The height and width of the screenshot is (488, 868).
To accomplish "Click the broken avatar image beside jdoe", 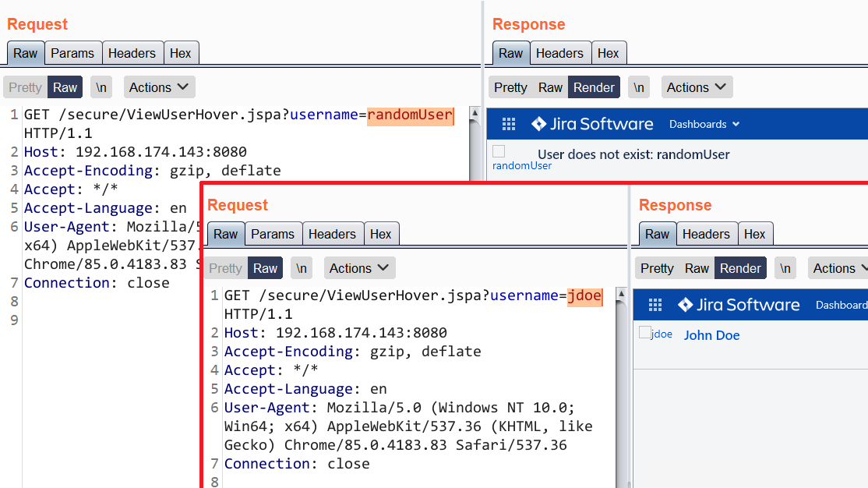I will coord(644,332).
